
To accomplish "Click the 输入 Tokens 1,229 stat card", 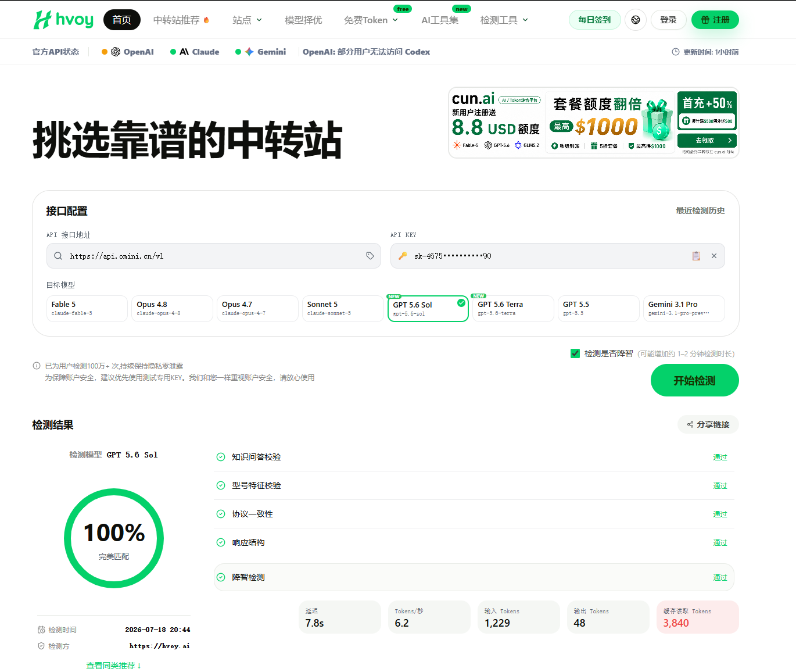I will tap(519, 617).
